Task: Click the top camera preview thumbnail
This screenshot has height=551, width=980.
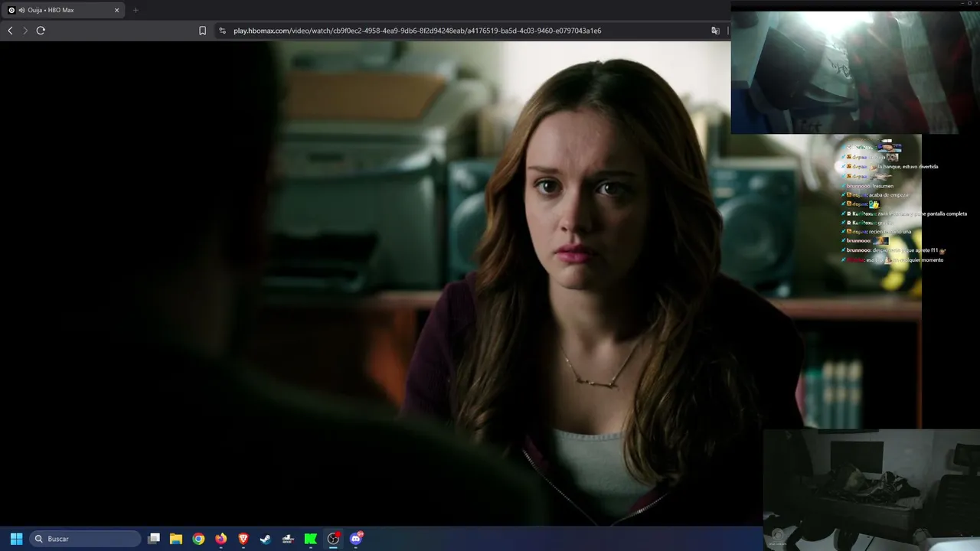Action: (855, 72)
